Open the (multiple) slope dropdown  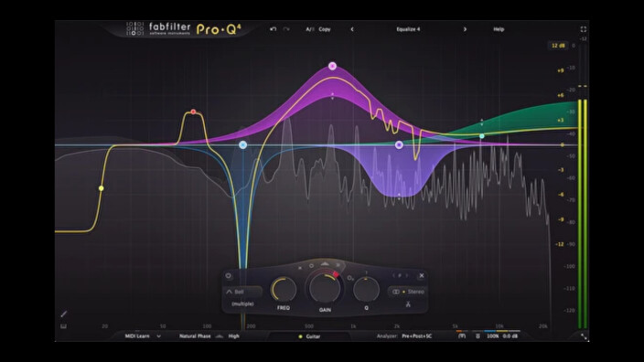(242, 303)
